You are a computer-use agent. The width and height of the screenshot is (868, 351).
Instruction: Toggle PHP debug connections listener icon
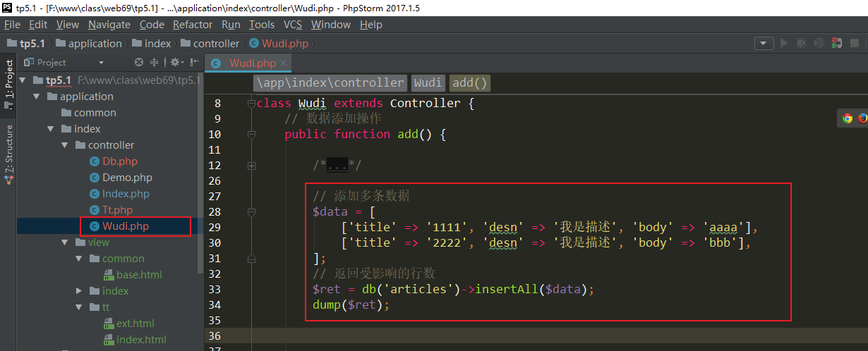pyautogui.click(x=836, y=43)
